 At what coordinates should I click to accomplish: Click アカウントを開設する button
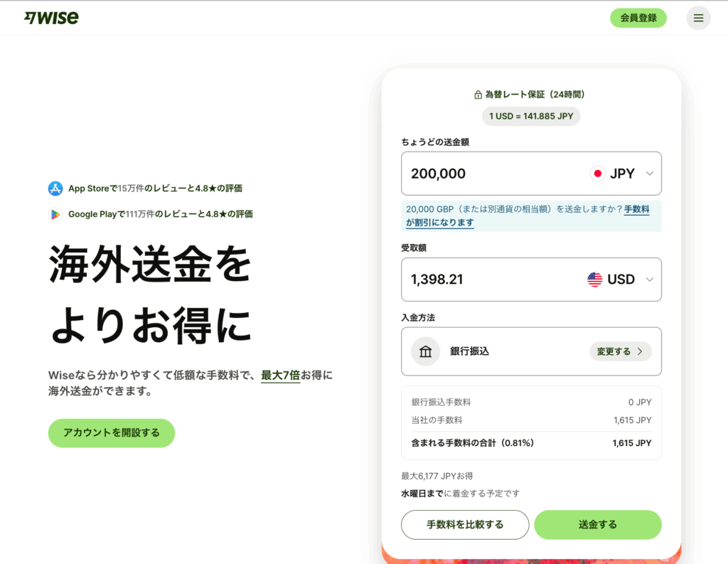pyautogui.click(x=112, y=433)
